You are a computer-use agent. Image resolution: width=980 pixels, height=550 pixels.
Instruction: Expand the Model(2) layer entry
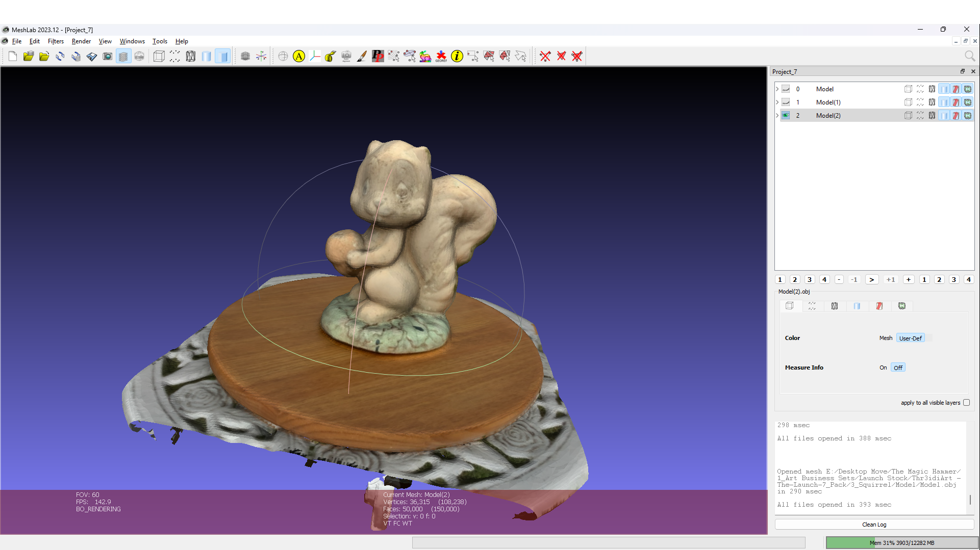pyautogui.click(x=776, y=115)
